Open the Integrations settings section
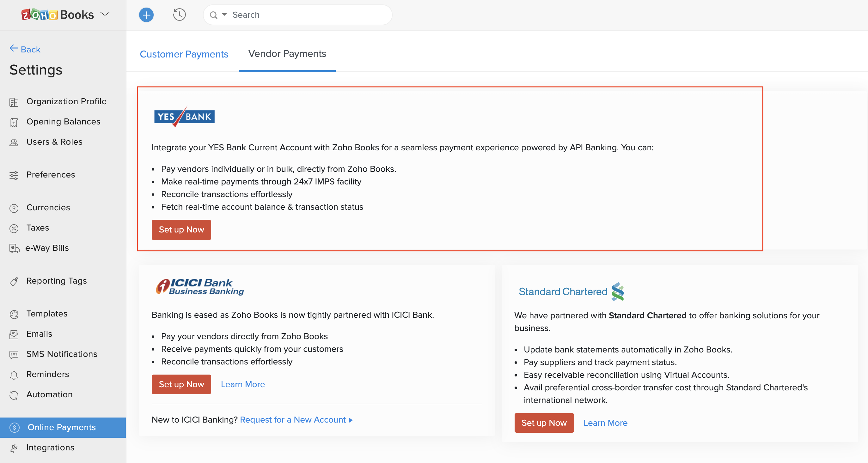Viewport: 868px width, 463px height. [x=51, y=447]
